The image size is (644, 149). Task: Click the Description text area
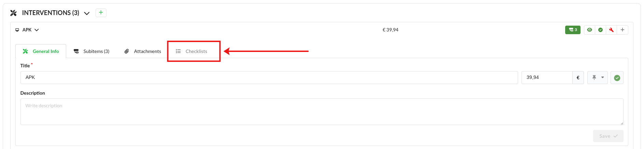pos(321,112)
